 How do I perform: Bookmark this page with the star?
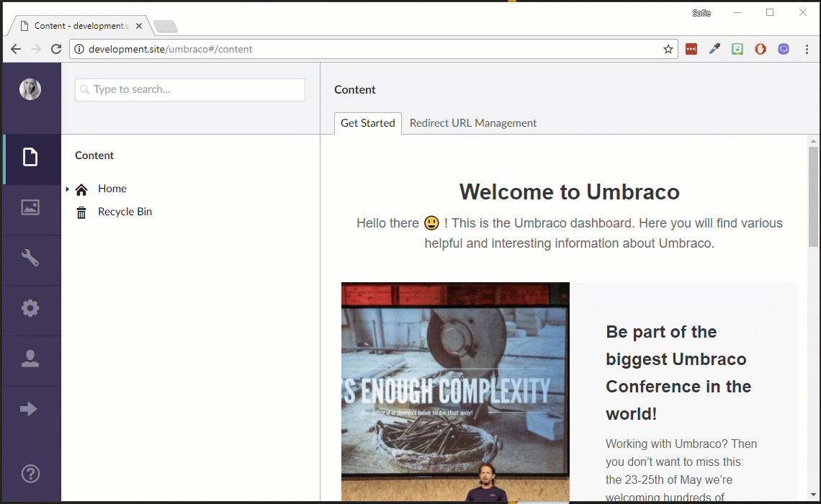tap(668, 49)
